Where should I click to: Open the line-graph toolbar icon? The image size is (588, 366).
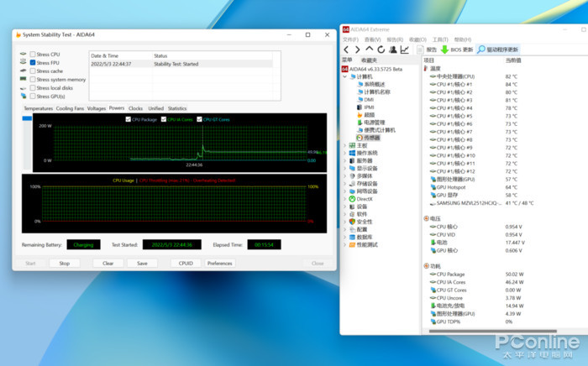(405, 50)
